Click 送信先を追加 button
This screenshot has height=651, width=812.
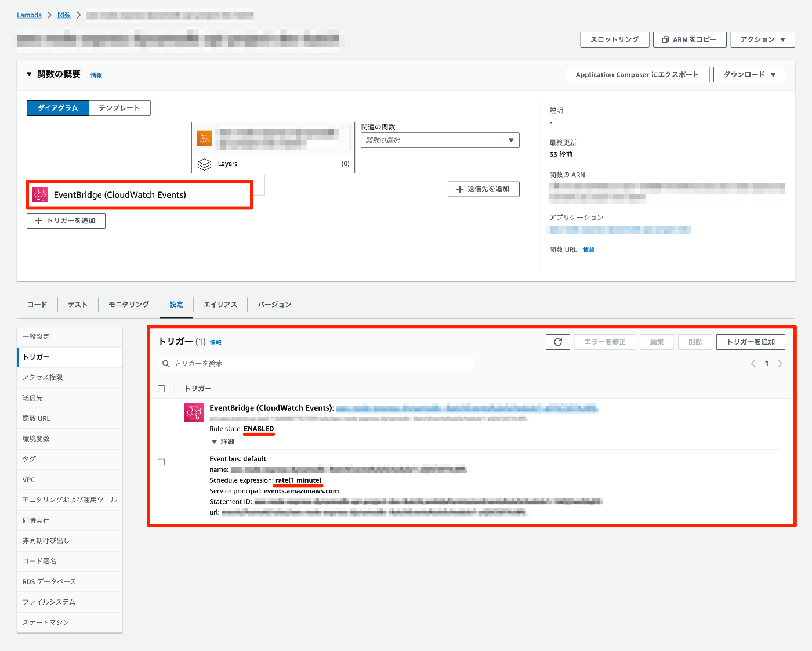click(483, 189)
